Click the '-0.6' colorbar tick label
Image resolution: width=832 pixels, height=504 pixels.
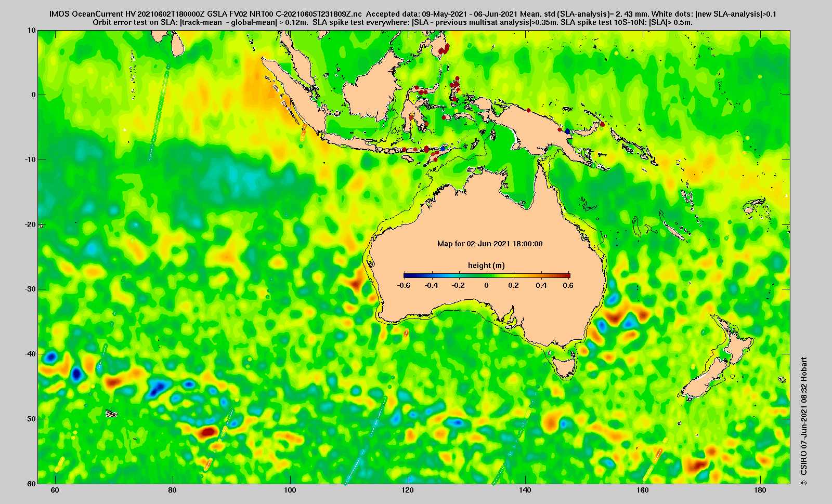[404, 285]
